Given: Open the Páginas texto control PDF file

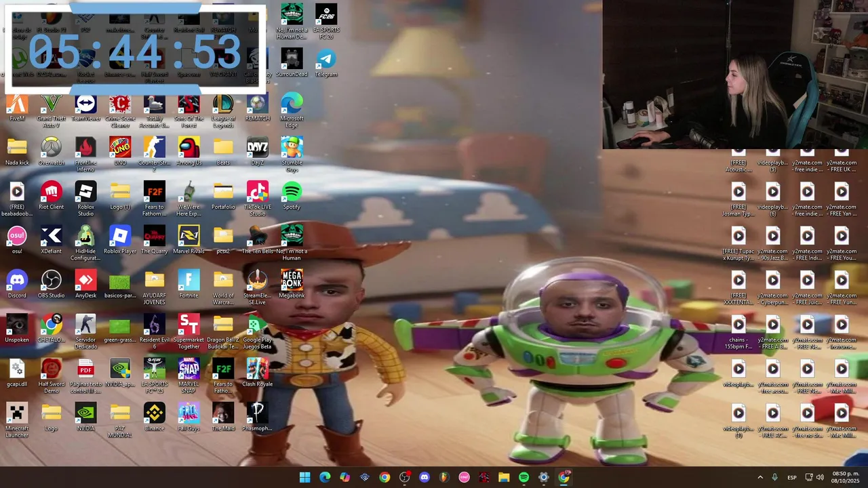Looking at the screenshot, I should (85, 376).
